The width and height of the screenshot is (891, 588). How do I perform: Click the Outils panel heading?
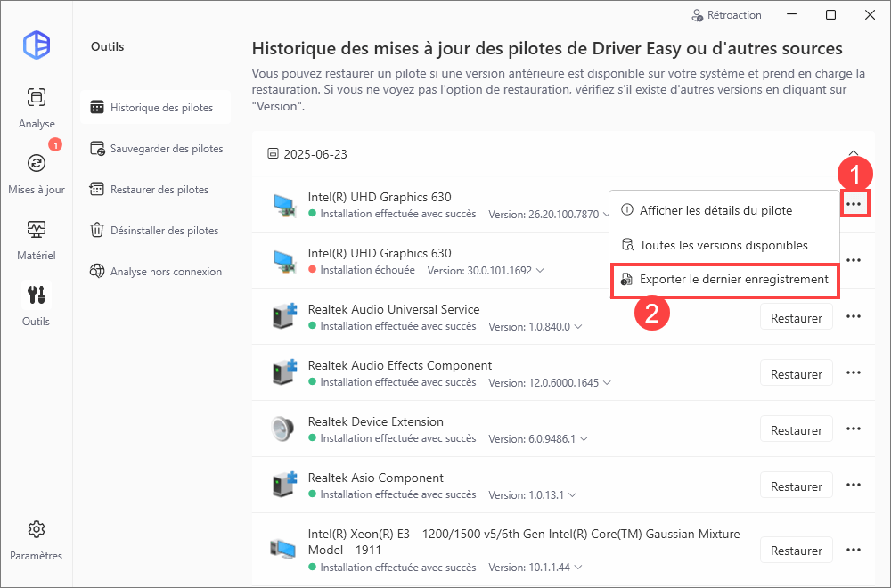[x=108, y=46]
